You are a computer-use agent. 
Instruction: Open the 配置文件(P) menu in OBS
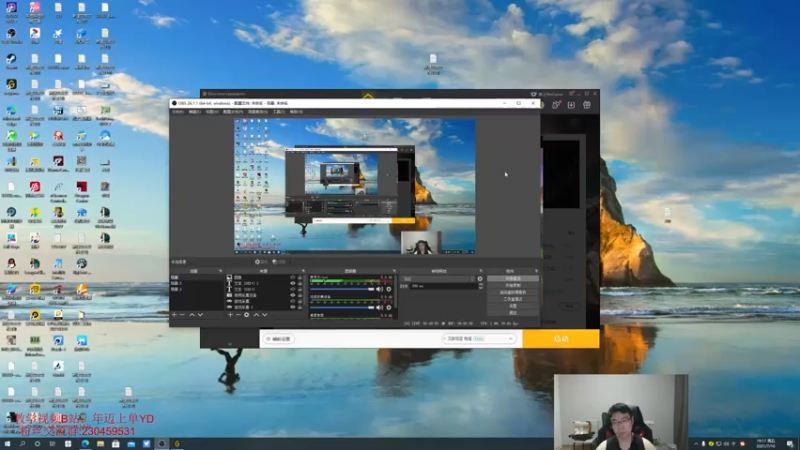click(233, 112)
